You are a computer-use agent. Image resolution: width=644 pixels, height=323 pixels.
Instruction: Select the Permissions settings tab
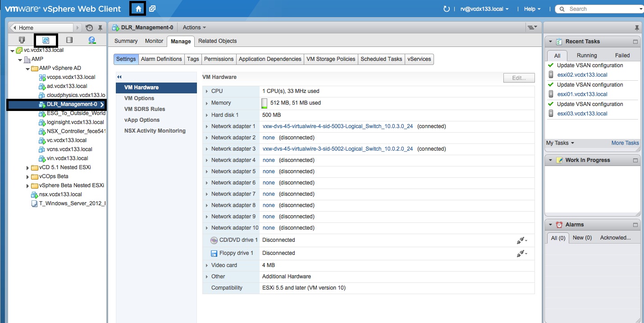pyautogui.click(x=219, y=59)
